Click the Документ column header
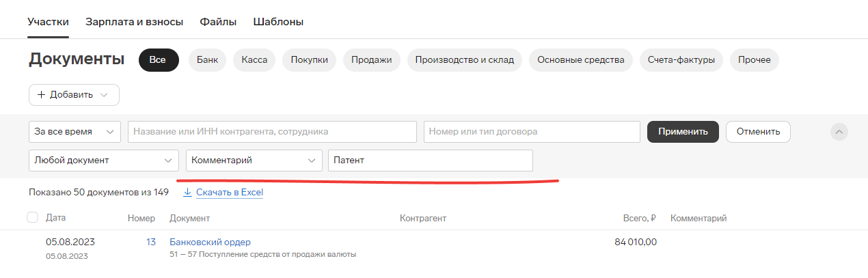The width and height of the screenshot is (868, 278). click(189, 218)
